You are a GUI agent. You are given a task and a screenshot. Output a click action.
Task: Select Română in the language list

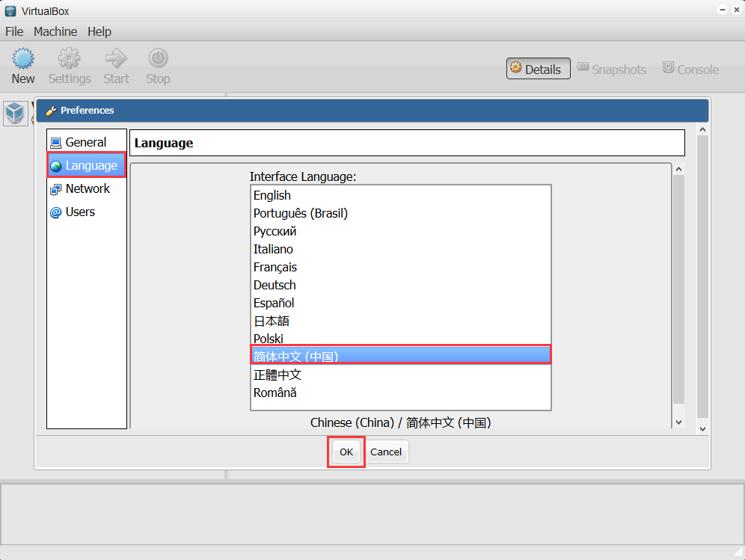[x=400, y=393]
